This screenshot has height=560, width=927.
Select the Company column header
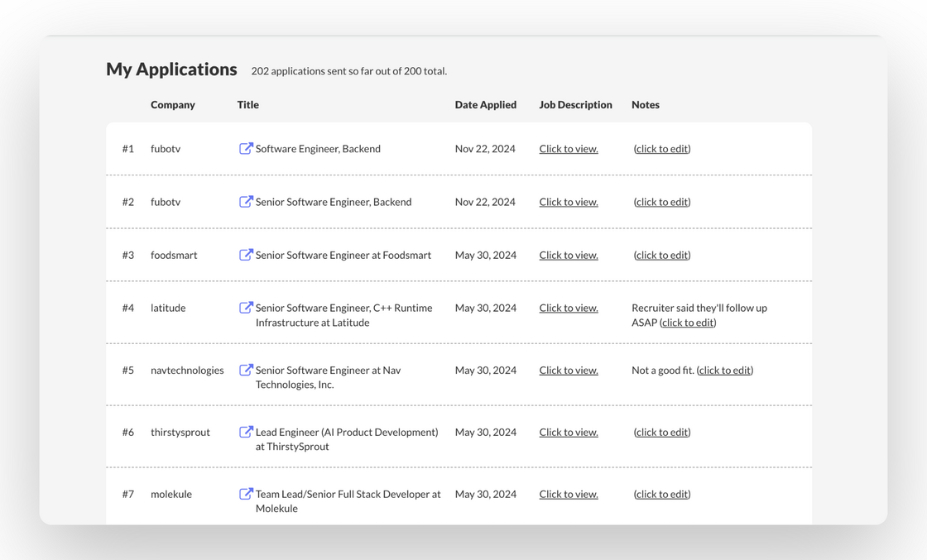pos(173,104)
